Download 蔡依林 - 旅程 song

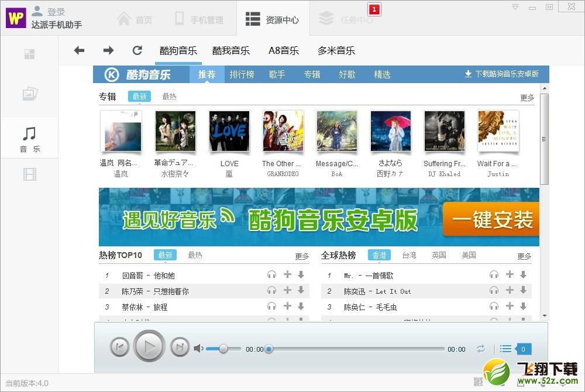(301, 307)
